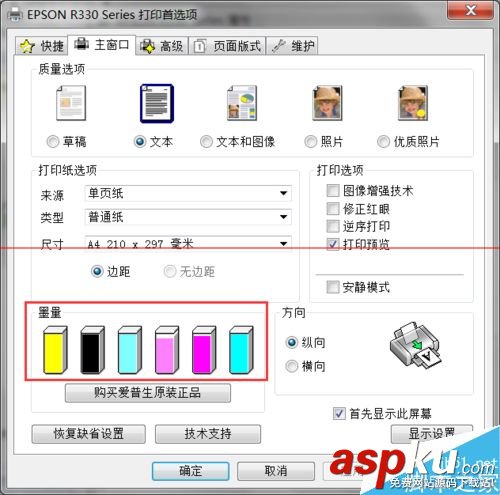The image size is (500, 495).
Task: Click the printer icon in the title bar
Action: 15,15
